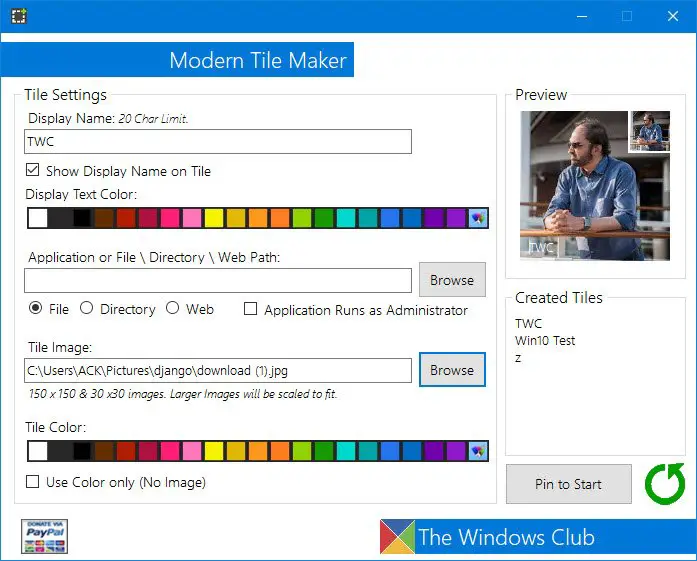Screen dimensions: 697x561
Task: Click the Tile Image path field
Action: pyautogui.click(x=218, y=370)
